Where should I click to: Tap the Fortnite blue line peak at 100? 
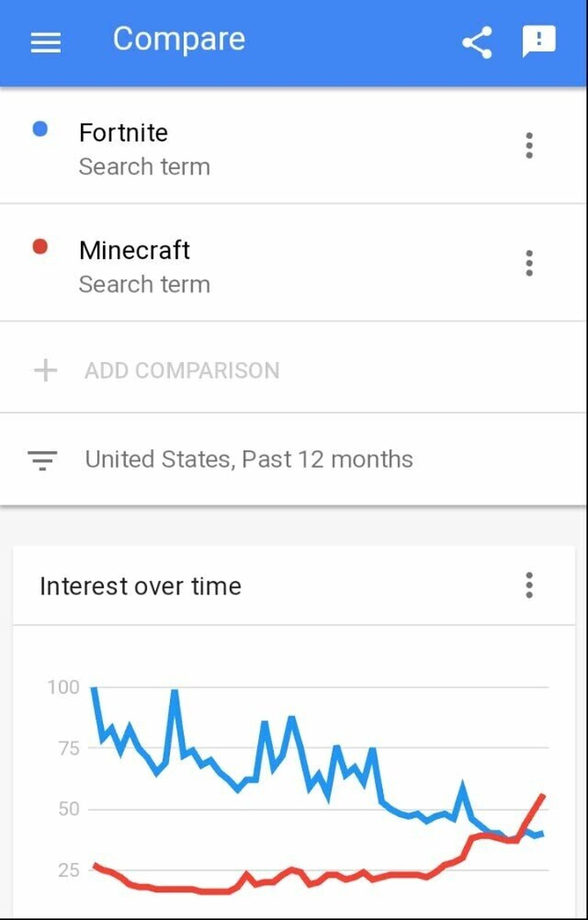pos(94,689)
